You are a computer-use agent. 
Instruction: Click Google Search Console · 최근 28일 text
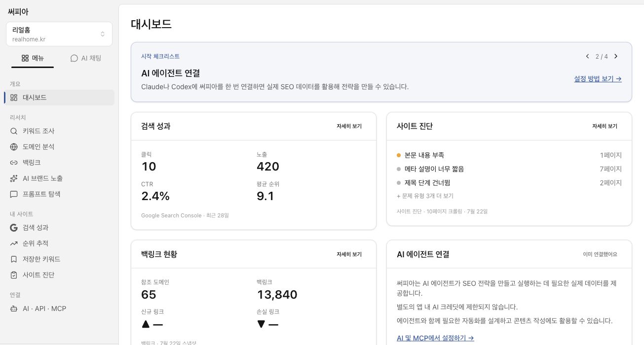pyautogui.click(x=185, y=215)
